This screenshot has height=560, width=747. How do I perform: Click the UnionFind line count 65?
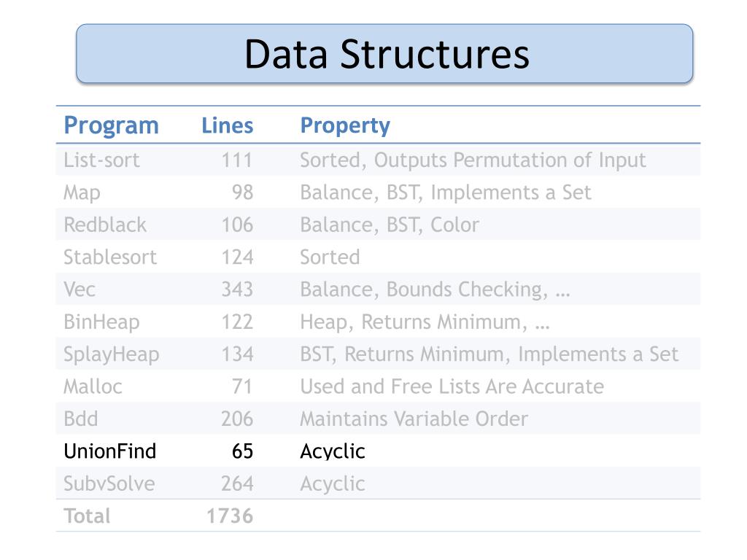pos(242,451)
